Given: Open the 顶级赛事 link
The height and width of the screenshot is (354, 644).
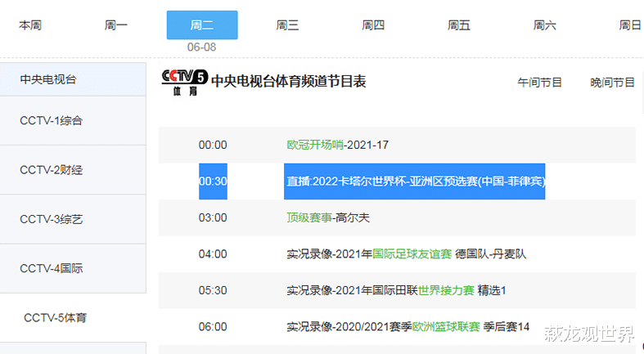Looking at the screenshot, I should point(308,217).
